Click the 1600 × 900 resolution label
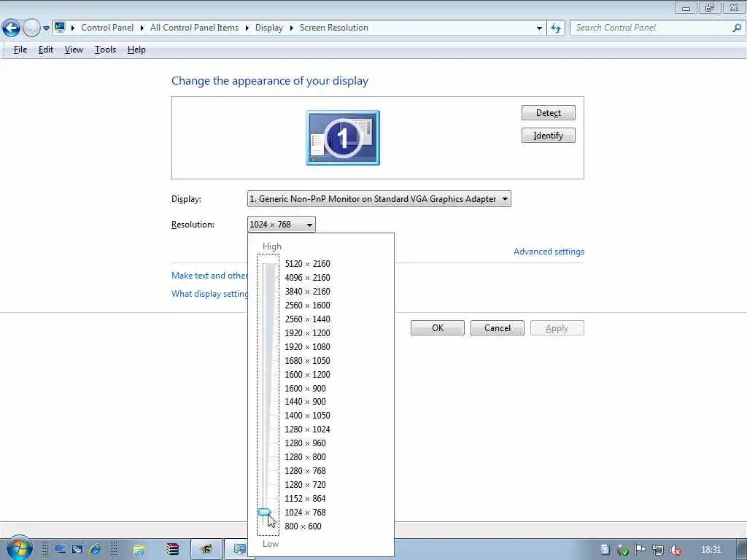Image resolution: width=747 pixels, height=560 pixels. tap(306, 388)
